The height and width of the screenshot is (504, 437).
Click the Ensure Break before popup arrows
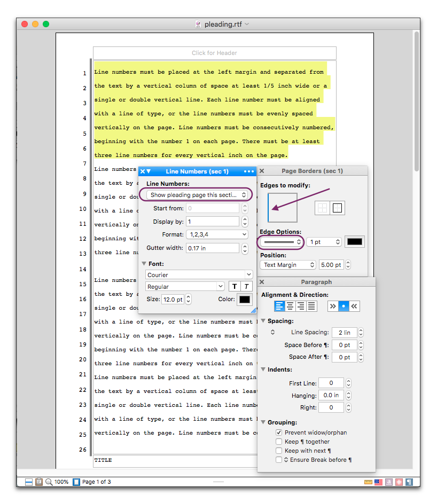point(286,460)
